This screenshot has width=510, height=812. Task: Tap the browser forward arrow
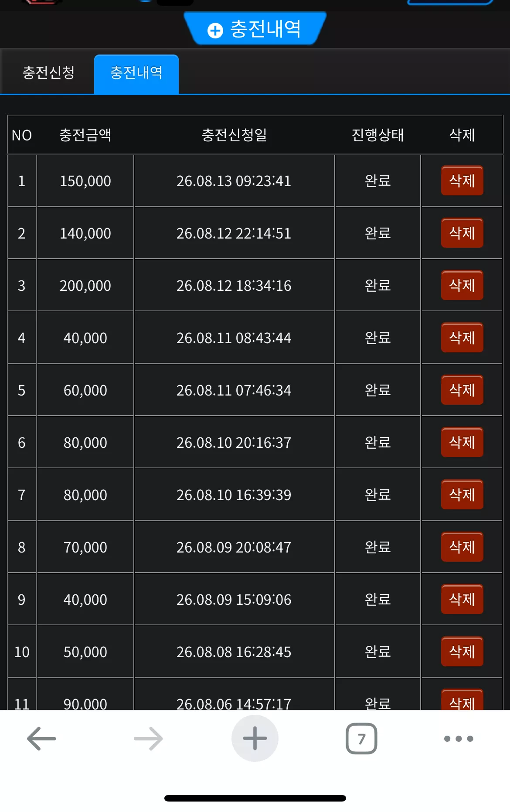click(x=148, y=738)
